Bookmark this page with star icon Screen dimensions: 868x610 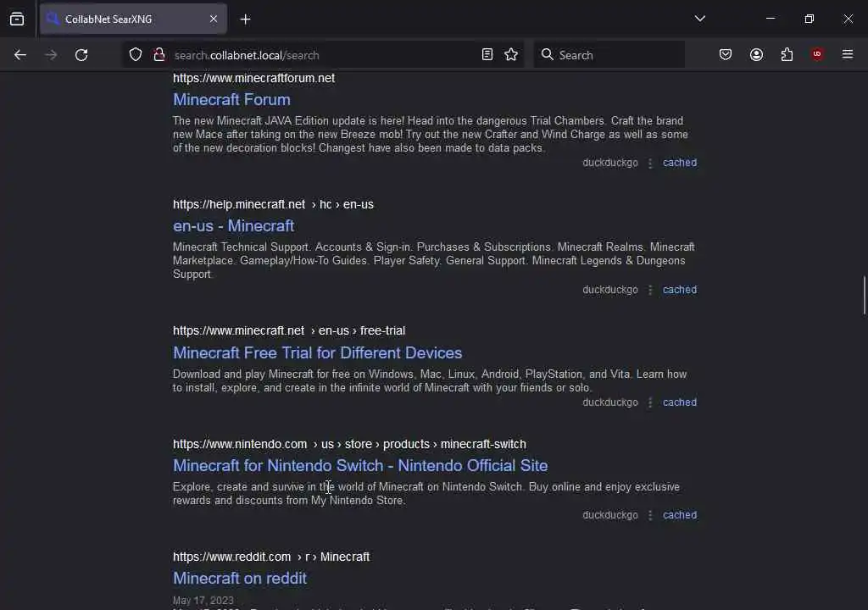511,55
